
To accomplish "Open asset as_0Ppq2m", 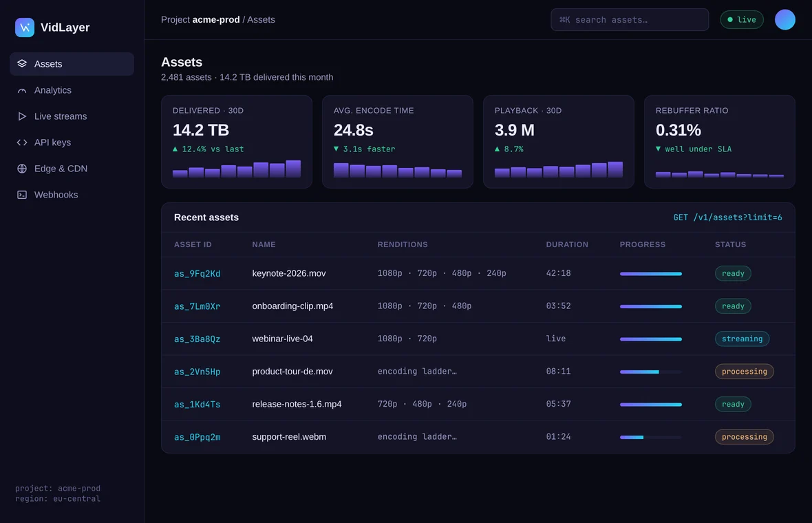I will click(197, 437).
